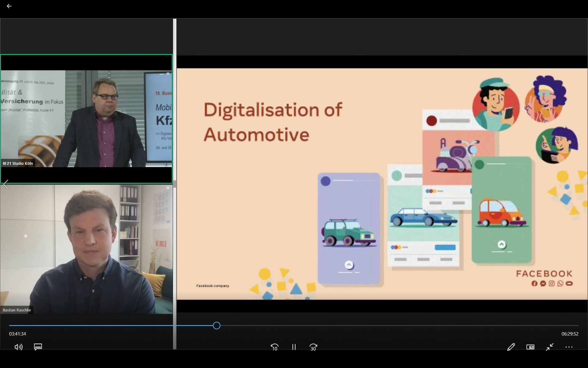Open the pencil edit menu
The height and width of the screenshot is (368, 588).
511,347
